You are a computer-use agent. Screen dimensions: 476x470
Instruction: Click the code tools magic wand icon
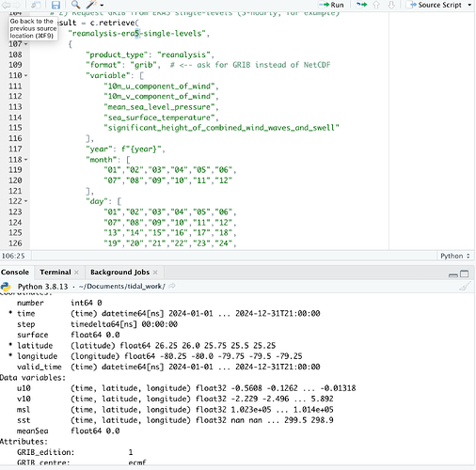tap(91, 5)
